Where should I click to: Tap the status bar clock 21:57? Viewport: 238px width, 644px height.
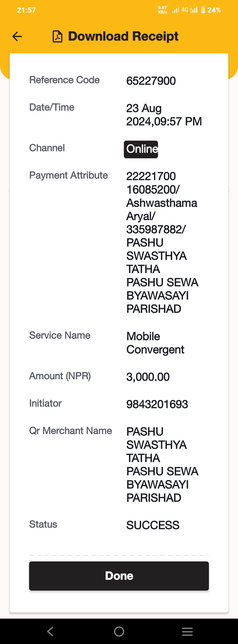click(x=26, y=10)
